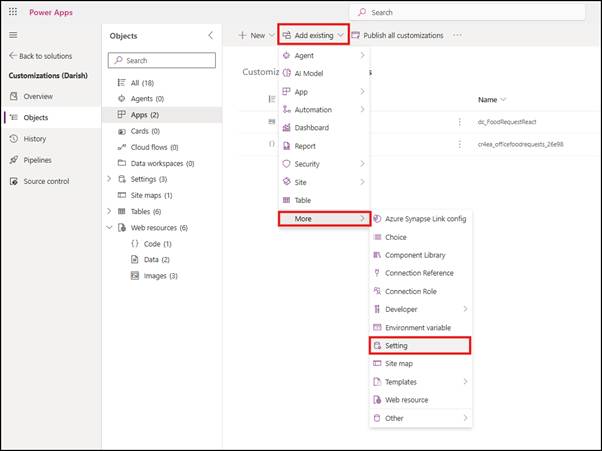602x451 pixels.
Task: Click the Environment variable icon
Action: click(x=377, y=327)
